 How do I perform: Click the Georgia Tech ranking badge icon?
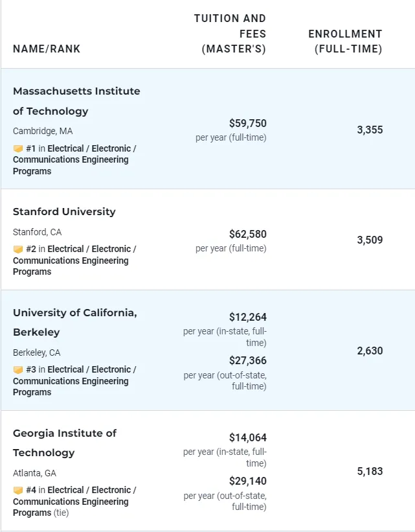(18, 491)
